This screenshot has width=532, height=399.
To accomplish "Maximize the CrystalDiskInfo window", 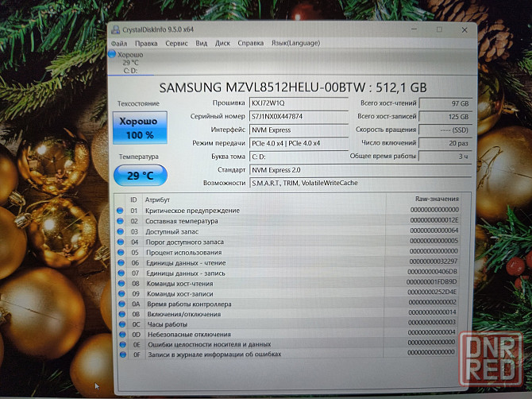I will [439, 29].
